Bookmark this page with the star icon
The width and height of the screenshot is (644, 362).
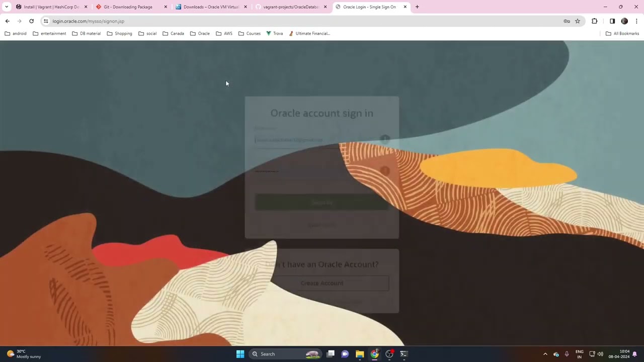pyautogui.click(x=578, y=21)
